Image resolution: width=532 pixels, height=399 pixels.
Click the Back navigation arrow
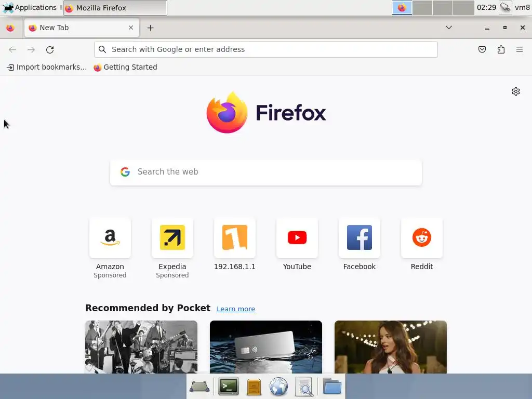pyautogui.click(x=12, y=49)
